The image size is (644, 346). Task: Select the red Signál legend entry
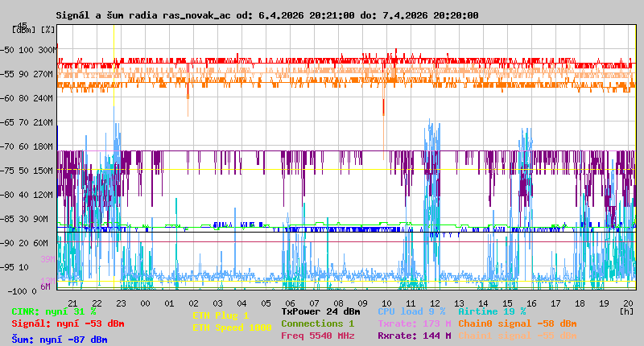point(68,323)
